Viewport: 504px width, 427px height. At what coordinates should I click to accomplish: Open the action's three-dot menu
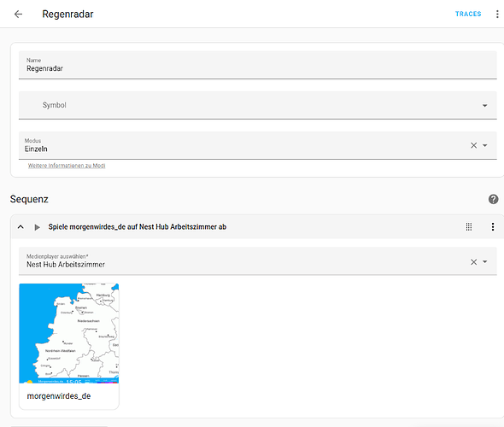493,227
